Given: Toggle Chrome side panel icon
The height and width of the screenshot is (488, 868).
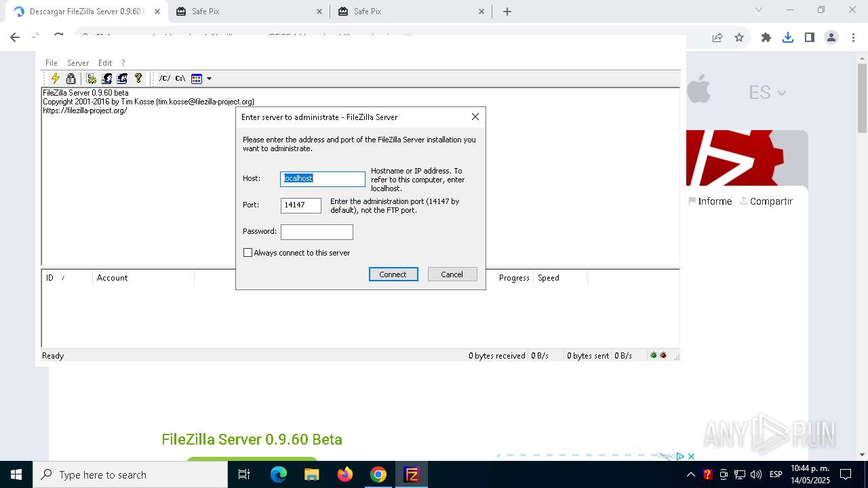Looking at the screenshot, I should tap(810, 38).
